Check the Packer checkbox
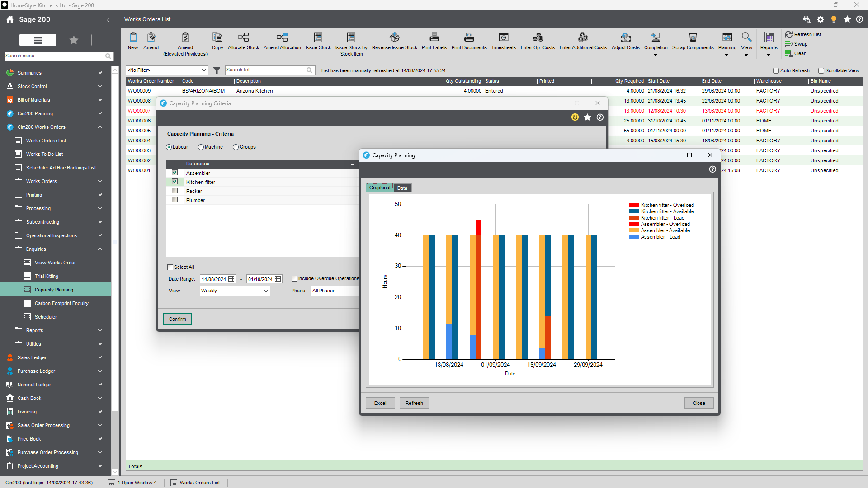The height and width of the screenshot is (488, 868). tap(175, 191)
